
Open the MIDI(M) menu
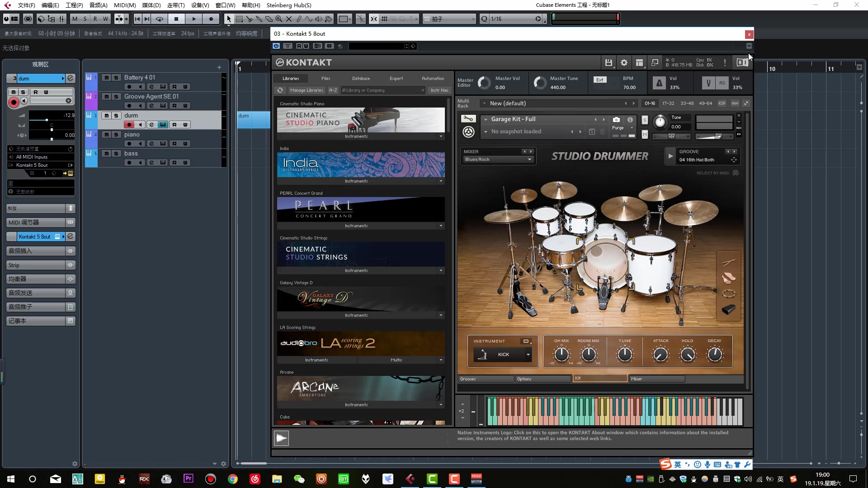pyautogui.click(x=125, y=5)
